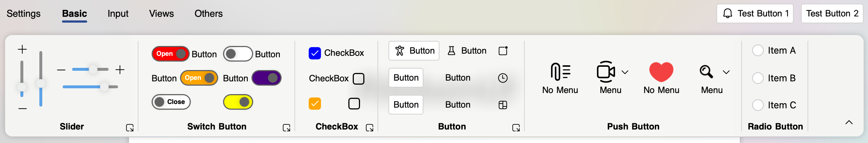
Task: Click the lower horizontal slider track
Action: (x=90, y=87)
